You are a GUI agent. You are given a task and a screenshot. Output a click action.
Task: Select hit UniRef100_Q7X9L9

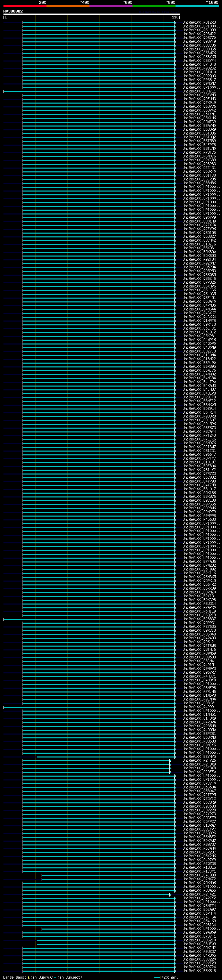click(x=199, y=103)
